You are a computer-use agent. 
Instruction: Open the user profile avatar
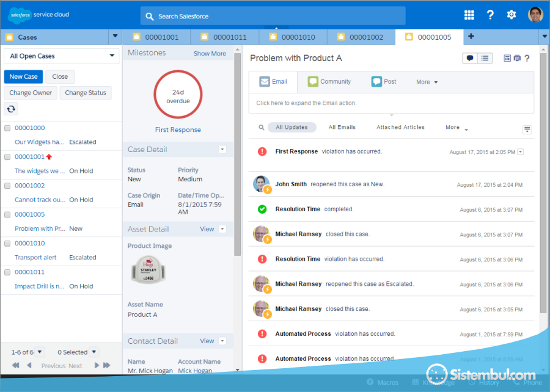pos(535,15)
